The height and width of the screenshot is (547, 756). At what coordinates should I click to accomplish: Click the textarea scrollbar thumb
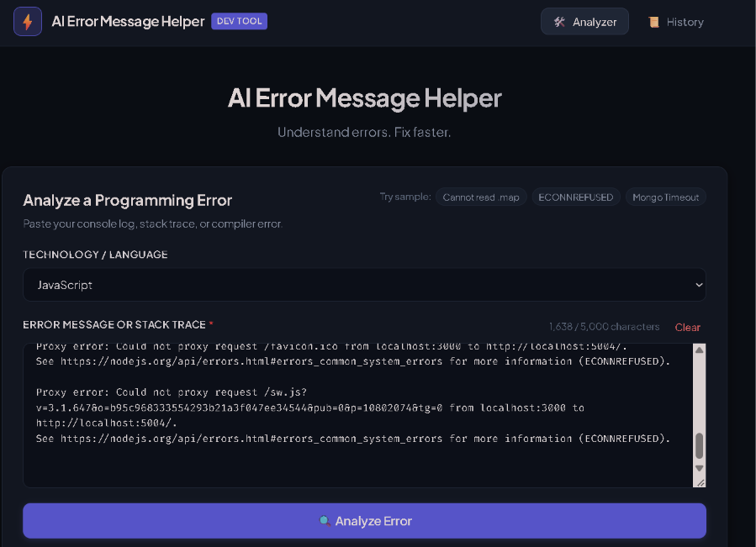(699, 446)
